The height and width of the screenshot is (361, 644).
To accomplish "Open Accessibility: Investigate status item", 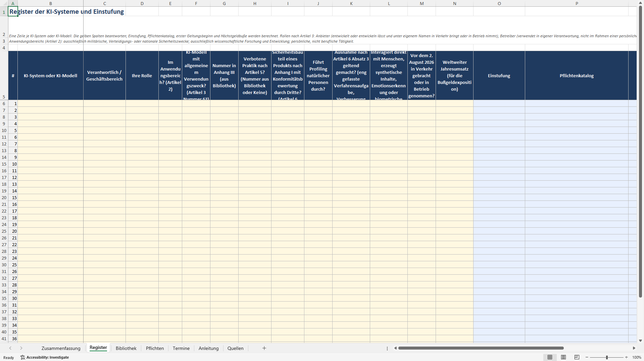I will click(45, 357).
